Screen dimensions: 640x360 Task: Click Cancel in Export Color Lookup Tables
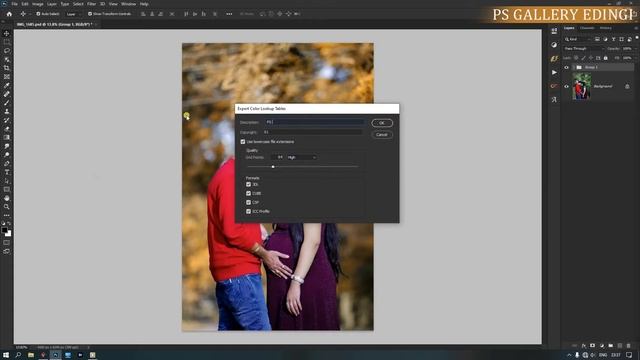tap(382, 135)
